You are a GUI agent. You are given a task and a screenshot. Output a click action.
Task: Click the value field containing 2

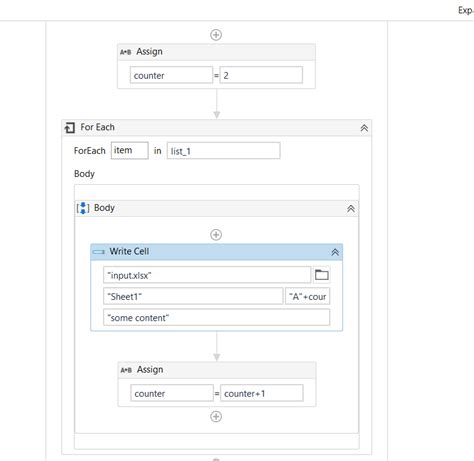pyautogui.click(x=261, y=75)
